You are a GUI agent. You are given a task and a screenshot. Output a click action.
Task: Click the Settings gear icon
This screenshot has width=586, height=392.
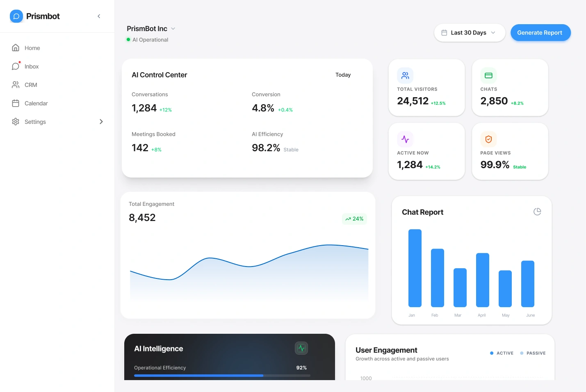click(x=16, y=121)
